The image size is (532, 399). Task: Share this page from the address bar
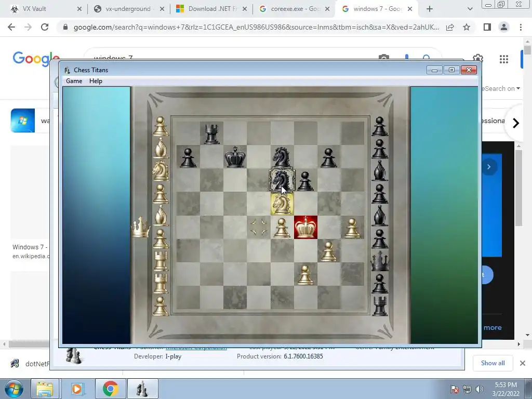pos(450,27)
